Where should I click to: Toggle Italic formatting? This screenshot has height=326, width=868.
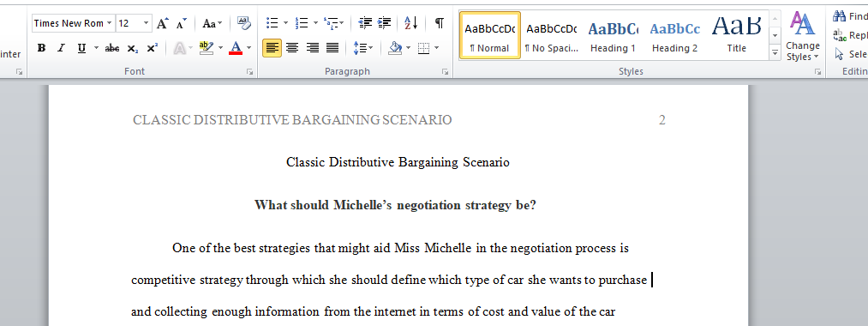(61, 48)
